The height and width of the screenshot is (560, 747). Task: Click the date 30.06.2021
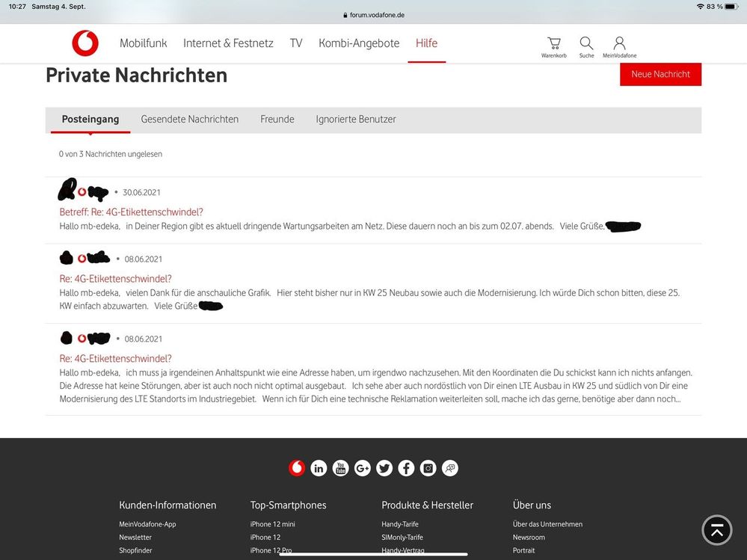pyautogui.click(x=141, y=192)
